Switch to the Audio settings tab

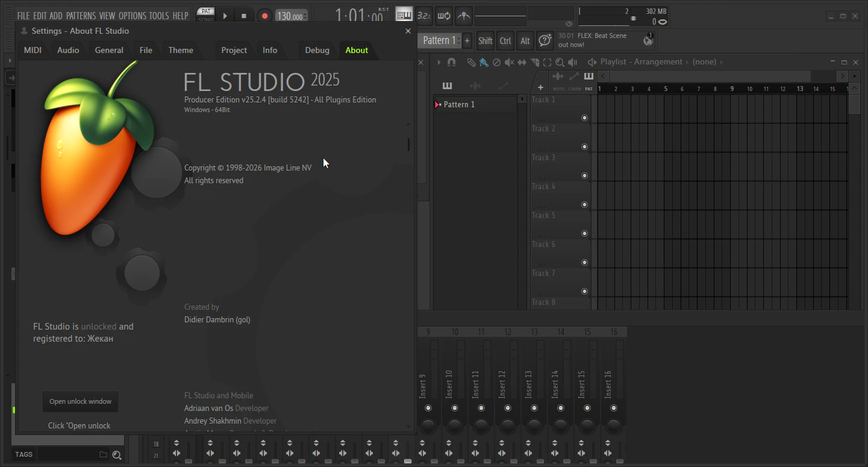pos(68,50)
